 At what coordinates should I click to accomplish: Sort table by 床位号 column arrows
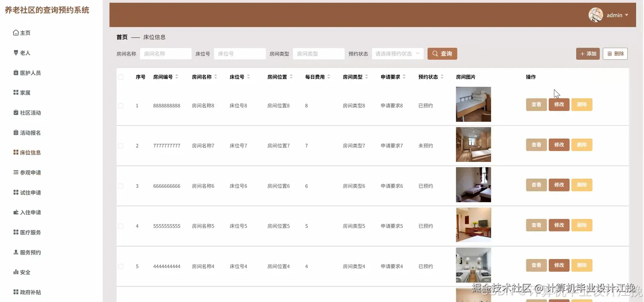[248, 77]
